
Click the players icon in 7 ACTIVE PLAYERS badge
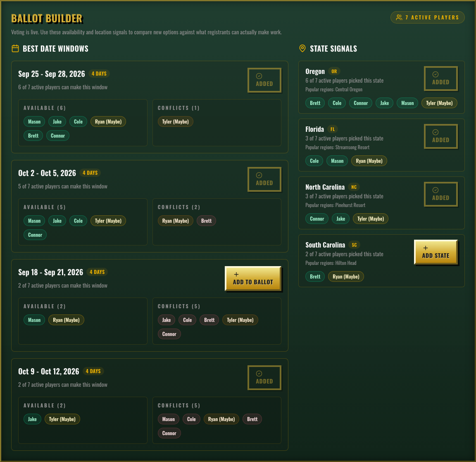point(399,17)
